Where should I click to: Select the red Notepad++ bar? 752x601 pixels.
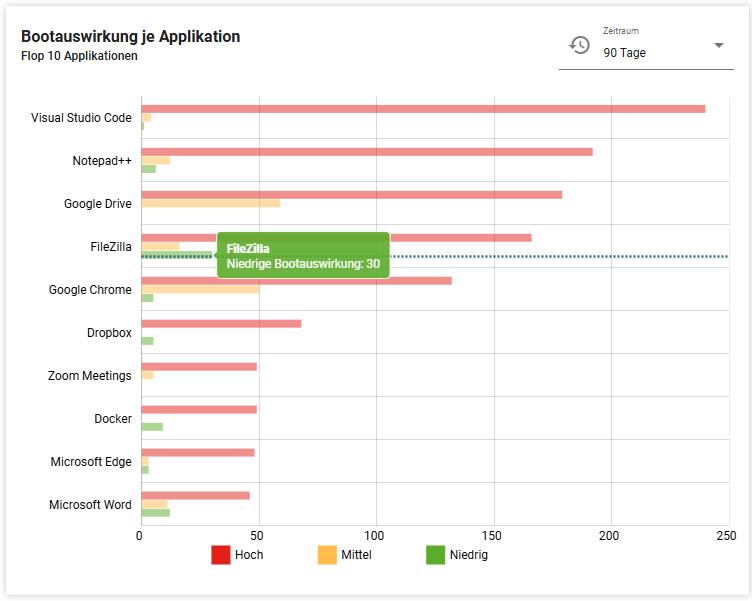click(x=366, y=152)
